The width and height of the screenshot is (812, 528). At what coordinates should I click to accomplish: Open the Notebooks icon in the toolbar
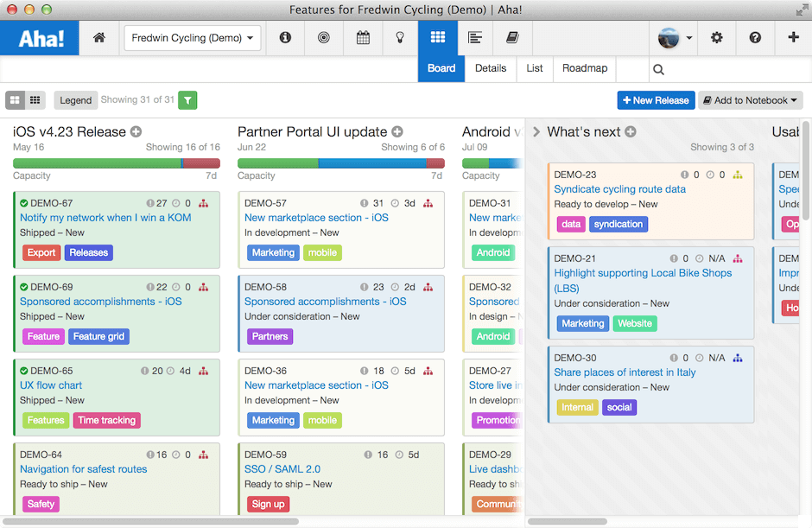511,38
